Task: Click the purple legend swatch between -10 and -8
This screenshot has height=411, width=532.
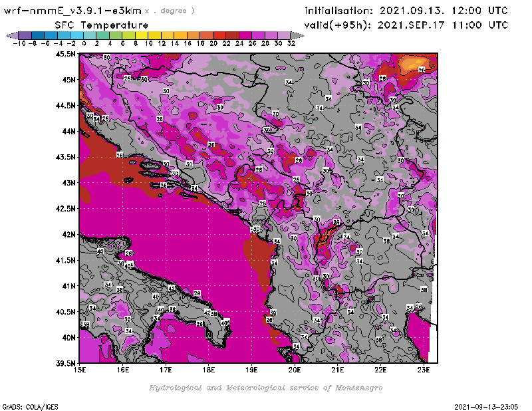Action: click(x=25, y=35)
